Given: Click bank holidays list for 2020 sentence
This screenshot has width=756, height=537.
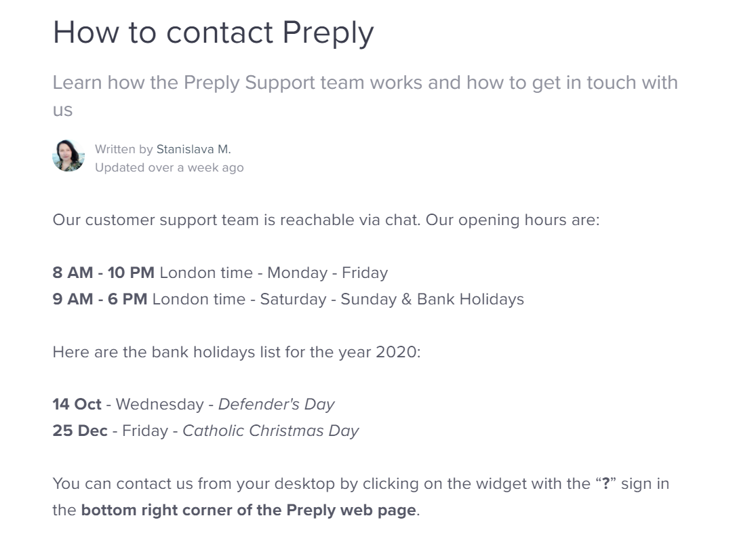Looking at the screenshot, I should click(x=237, y=352).
